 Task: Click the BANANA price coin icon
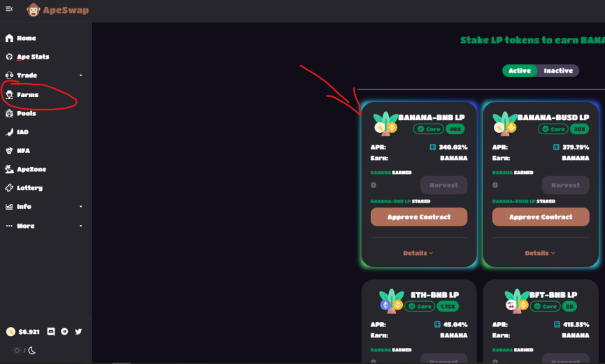point(10,332)
